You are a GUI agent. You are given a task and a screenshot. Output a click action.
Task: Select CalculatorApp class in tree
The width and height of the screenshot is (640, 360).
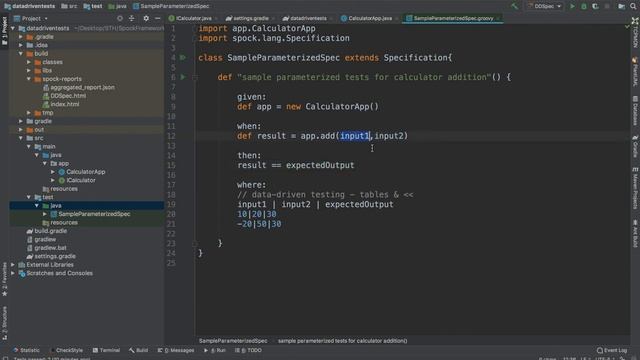(x=86, y=172)
